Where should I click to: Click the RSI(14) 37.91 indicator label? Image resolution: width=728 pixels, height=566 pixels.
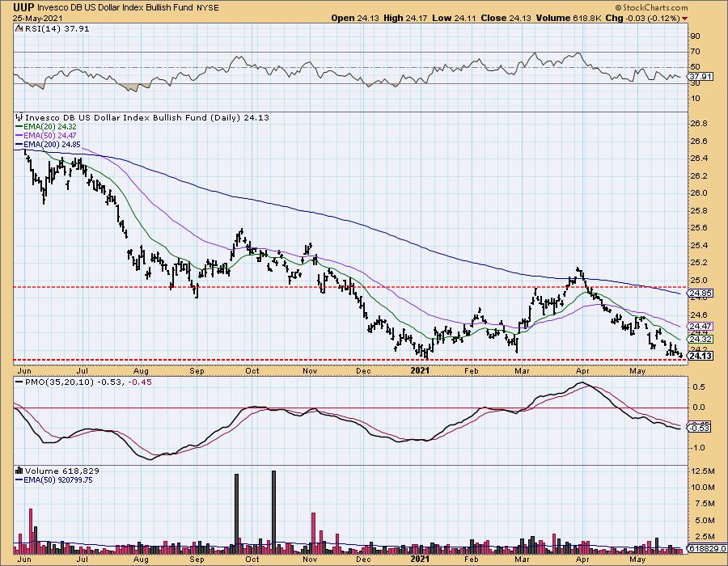coord(56,28)
